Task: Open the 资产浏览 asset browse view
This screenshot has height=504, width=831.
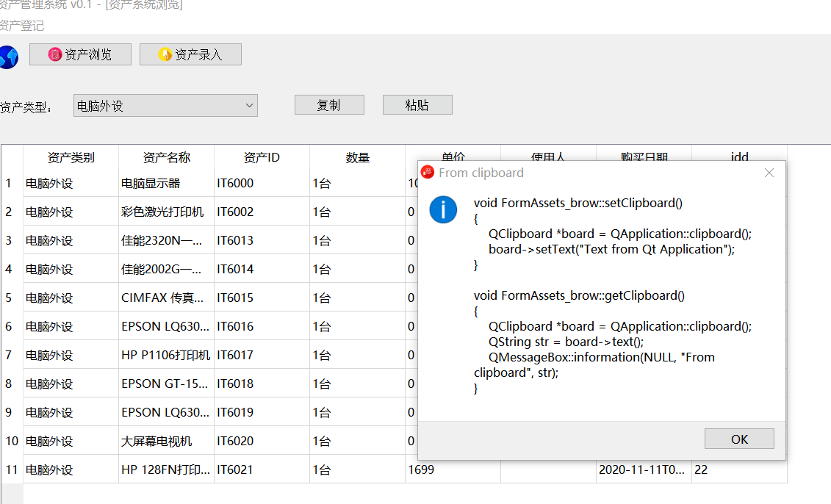Action: (80, 54)
